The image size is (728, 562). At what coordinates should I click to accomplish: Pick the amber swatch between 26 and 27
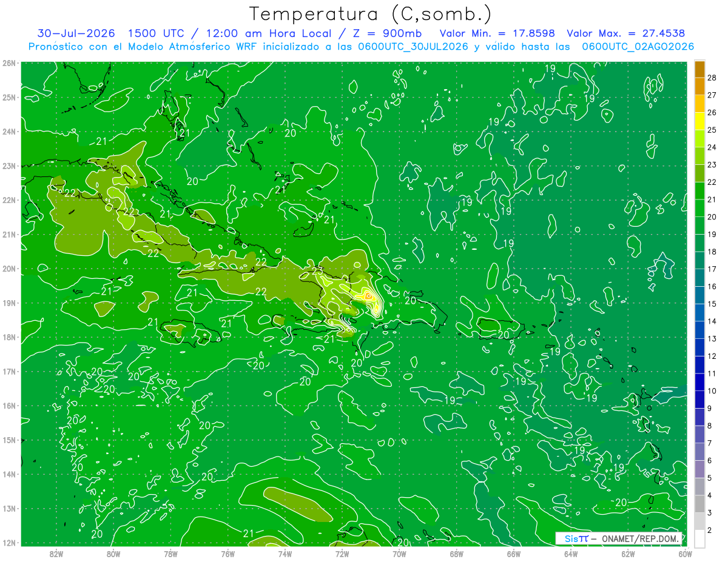(x=699, y=104)
